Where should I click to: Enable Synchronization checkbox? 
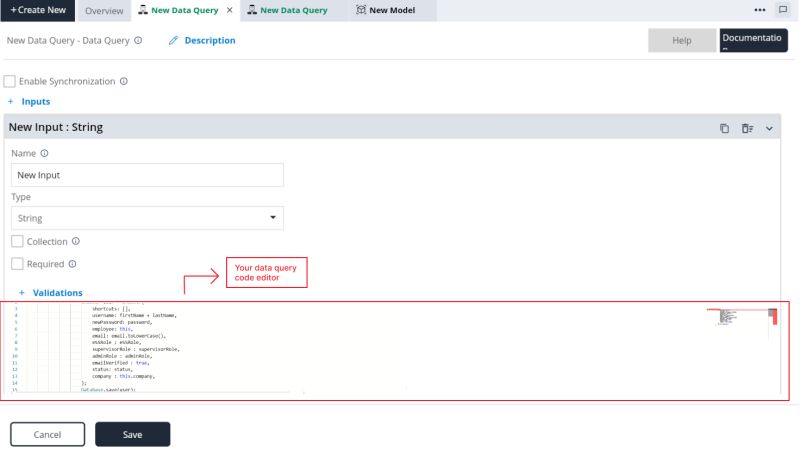click(9, 81)
